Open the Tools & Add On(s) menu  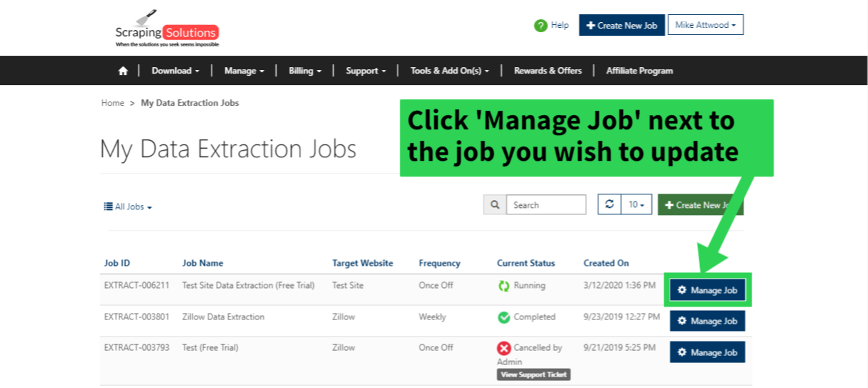(450, 71)
